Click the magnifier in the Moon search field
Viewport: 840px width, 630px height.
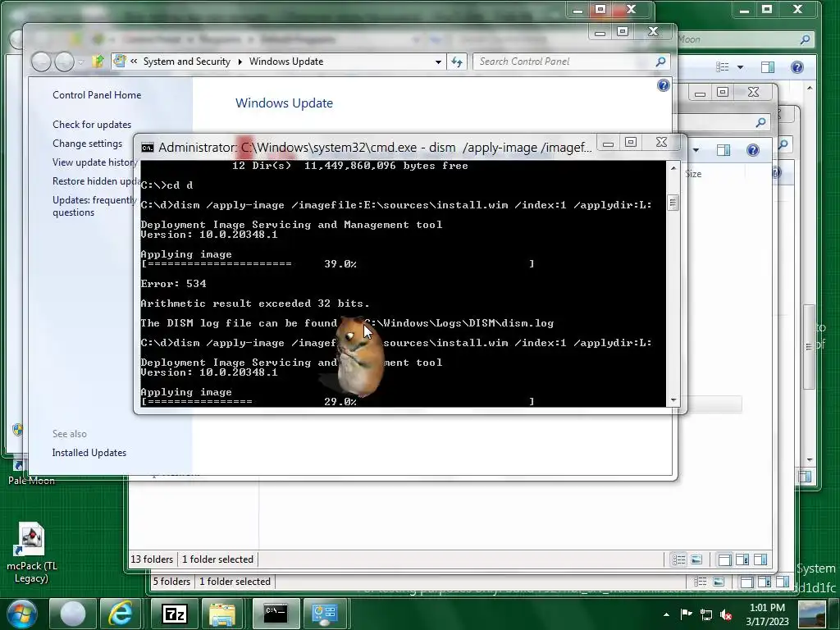pos(805,39)
